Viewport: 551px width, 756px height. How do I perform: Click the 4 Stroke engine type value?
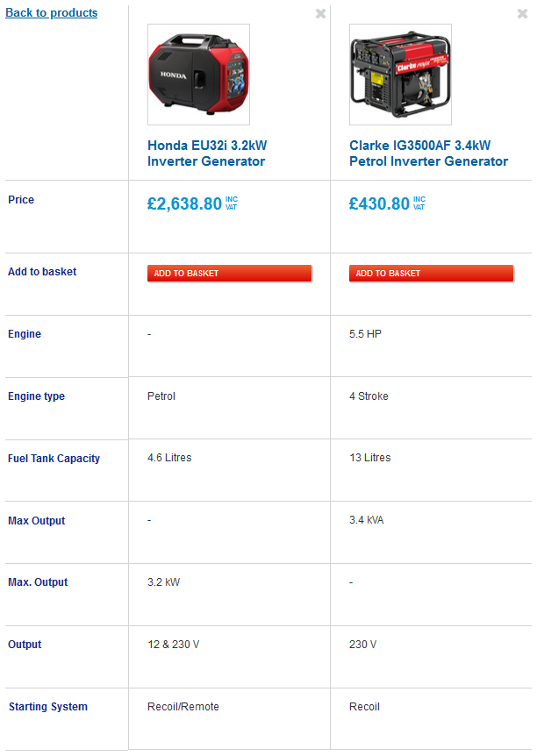pos(369,396)
